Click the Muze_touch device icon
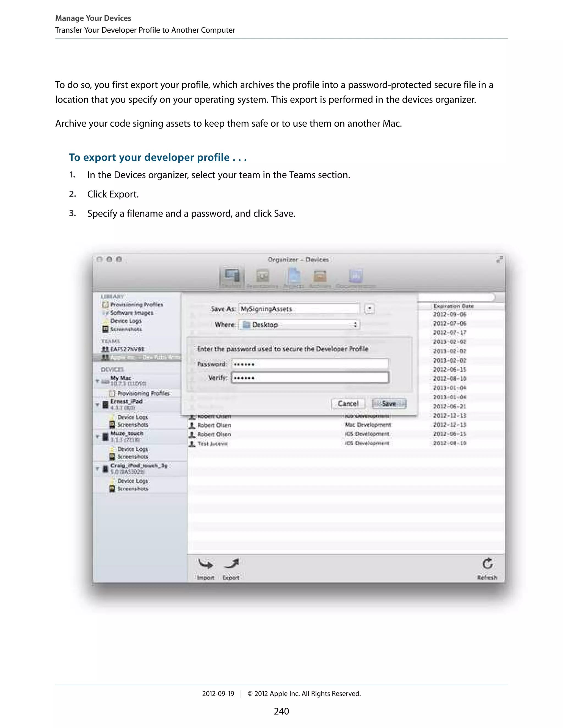This screenshot has width=563, height=728. [105, 437]
